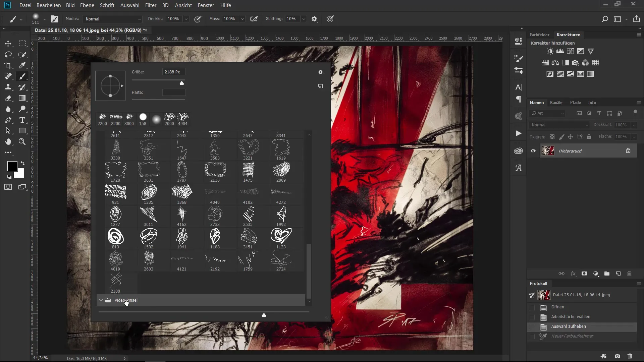Open brush picker gear menu
The width and height of the screenshot is (644, 362).
[x=321, y=72]
